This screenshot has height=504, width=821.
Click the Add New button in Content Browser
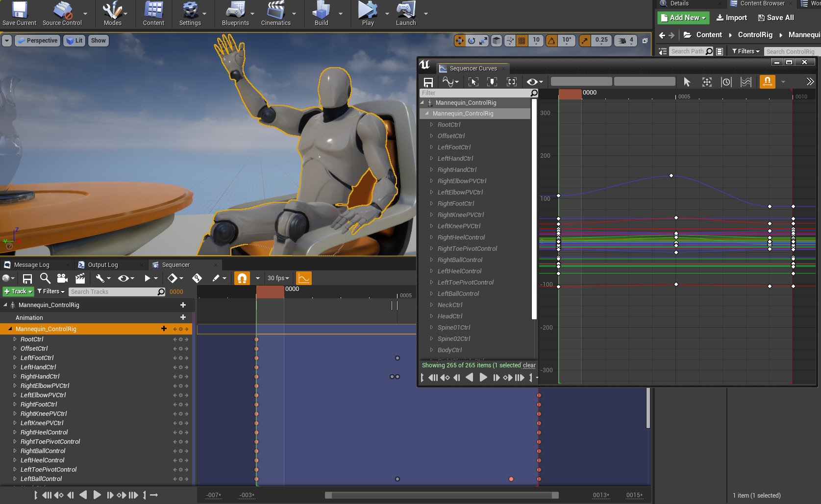(683, 18)
